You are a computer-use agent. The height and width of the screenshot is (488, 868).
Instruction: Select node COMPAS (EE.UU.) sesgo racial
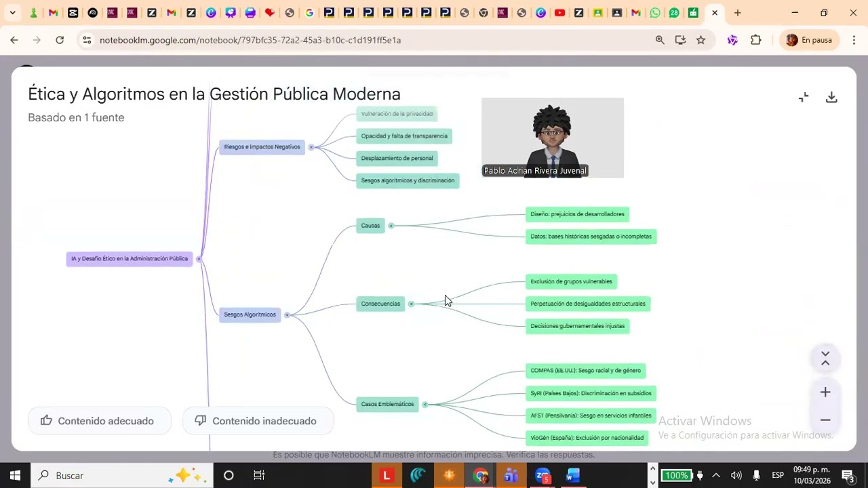tap(585, 371)
